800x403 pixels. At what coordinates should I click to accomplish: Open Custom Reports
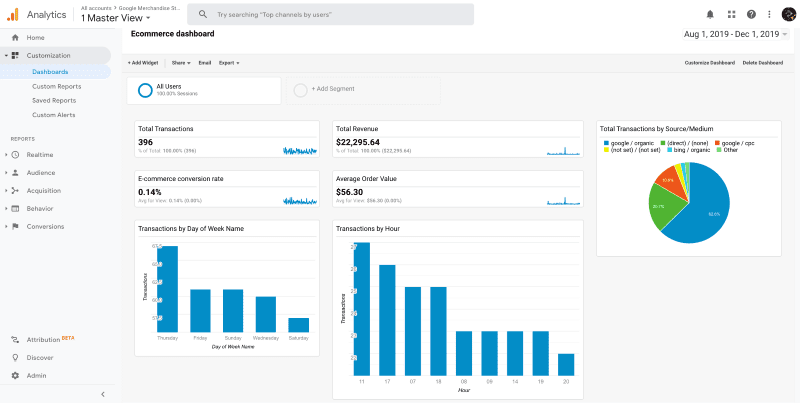pos(56,86)
